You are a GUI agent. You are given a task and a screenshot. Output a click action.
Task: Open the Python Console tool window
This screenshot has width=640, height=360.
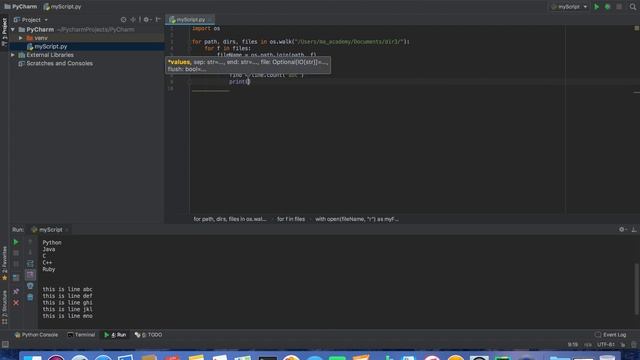[x=36, y=335]
